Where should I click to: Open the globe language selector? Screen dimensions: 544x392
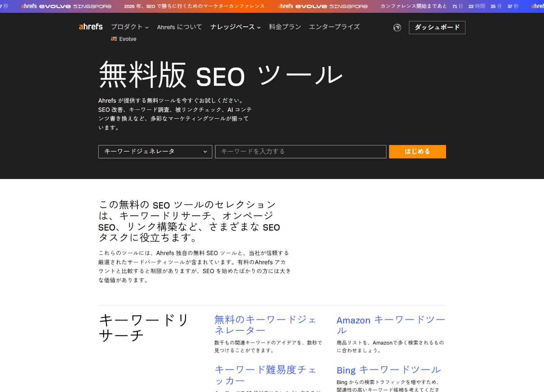[397, 27]
